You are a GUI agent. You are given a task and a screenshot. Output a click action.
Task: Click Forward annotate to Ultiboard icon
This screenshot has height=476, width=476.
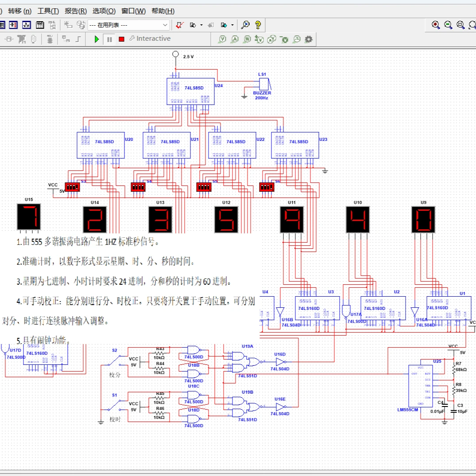[224, 25]
